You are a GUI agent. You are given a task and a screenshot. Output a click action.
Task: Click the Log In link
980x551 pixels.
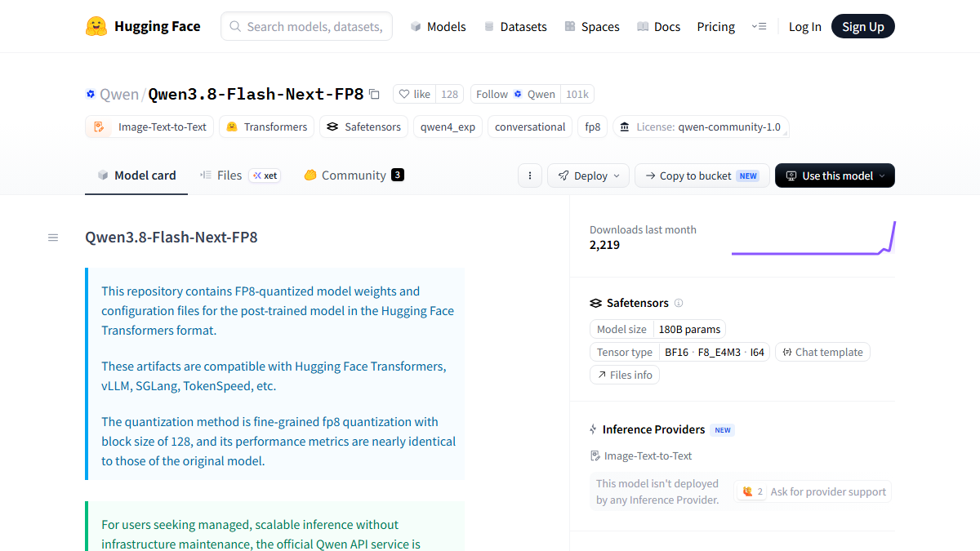coord(805,26)
